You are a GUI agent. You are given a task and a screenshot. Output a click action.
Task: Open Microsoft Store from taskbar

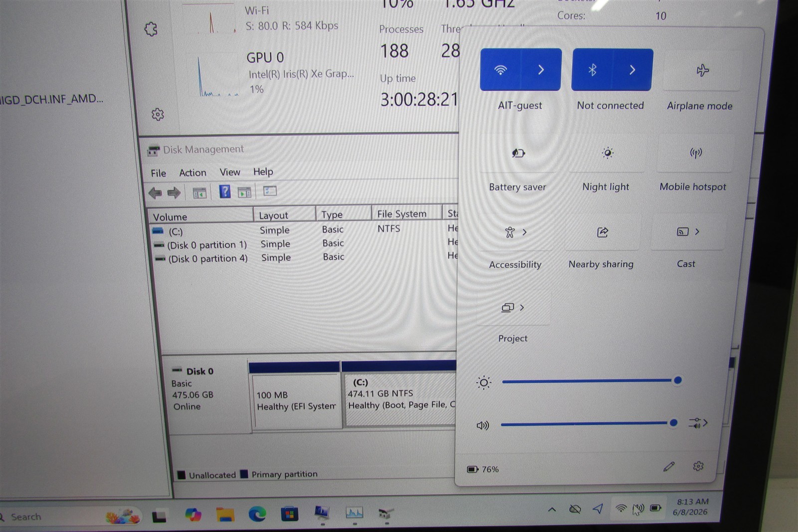click(289, 514)
